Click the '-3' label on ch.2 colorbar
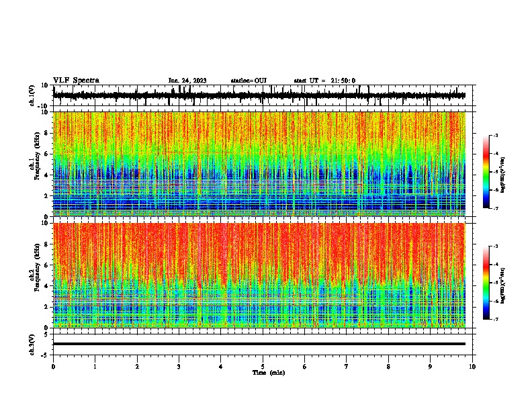Viewport: 532px width, 411px height. [495, 246]
